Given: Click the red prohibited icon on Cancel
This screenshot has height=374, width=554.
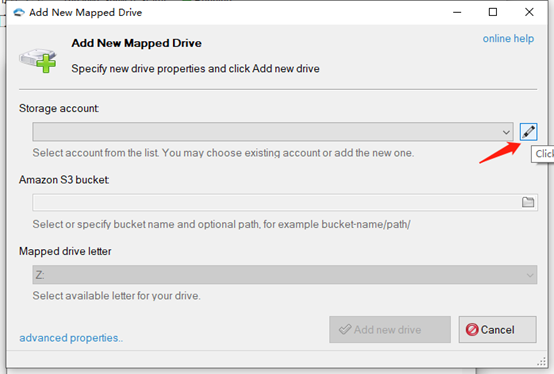Looking at the screenshot, I should pos(472,330).
